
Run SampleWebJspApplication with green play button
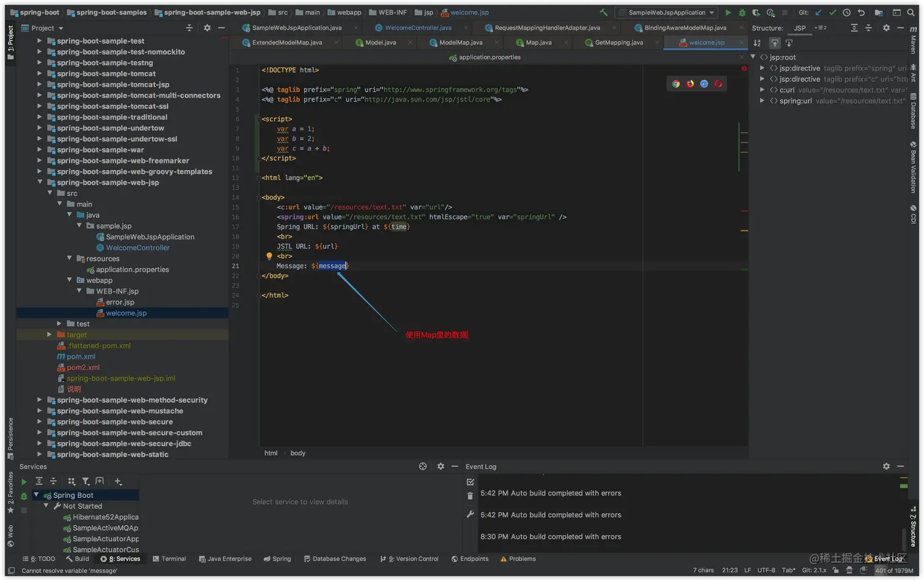728,12
